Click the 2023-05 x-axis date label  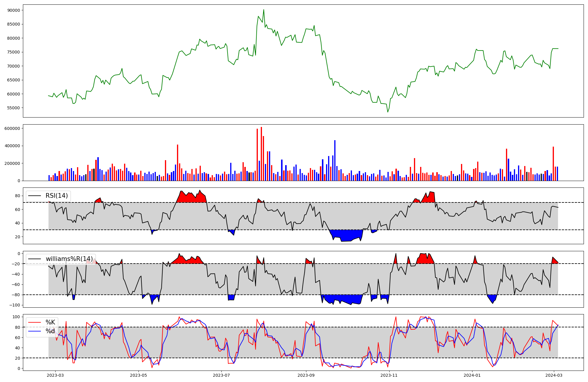[x=138, y=375]
